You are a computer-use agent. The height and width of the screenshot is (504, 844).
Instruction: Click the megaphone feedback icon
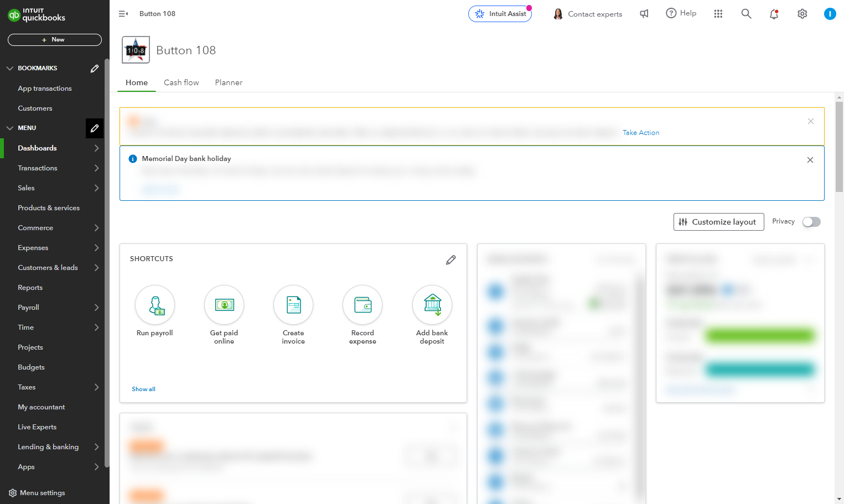[x=644, y=14]
